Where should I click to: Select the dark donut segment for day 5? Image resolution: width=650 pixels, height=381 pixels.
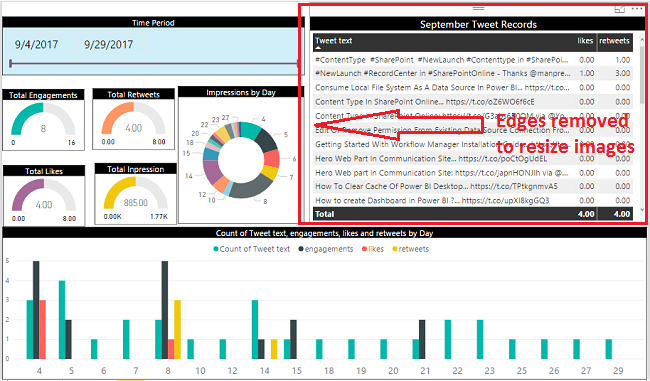(266, 141)
